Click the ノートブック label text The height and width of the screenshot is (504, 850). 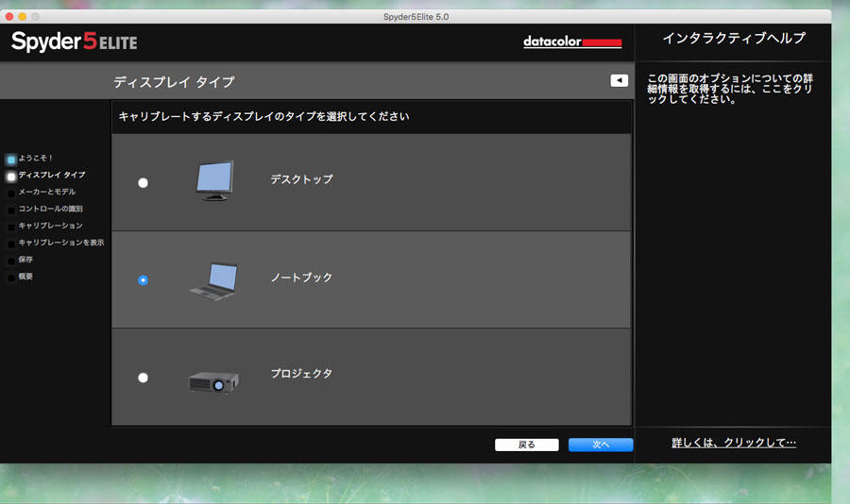coord(302,277)
